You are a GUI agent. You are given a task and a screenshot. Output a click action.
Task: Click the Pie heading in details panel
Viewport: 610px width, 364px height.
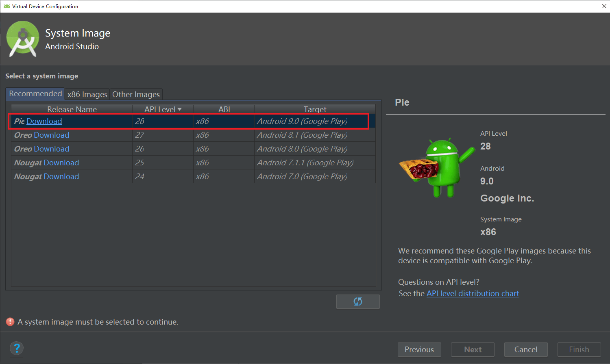click(x=402, y=102)
